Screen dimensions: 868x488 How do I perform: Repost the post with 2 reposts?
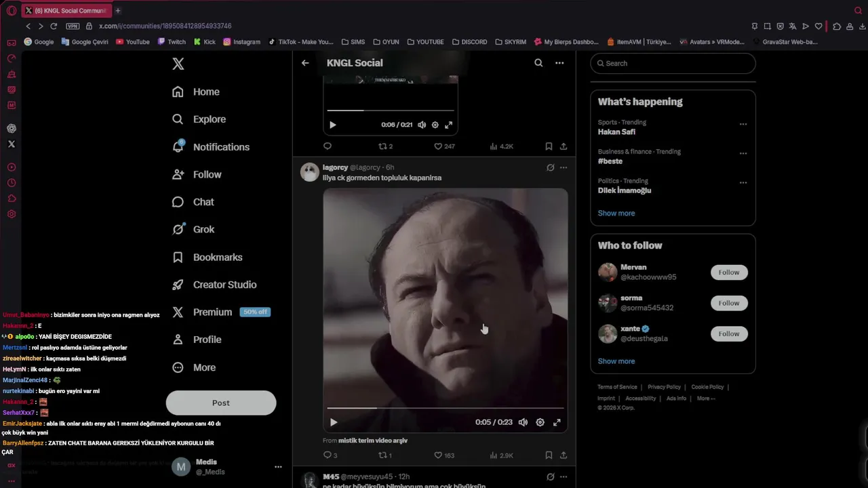coord(385,146)
